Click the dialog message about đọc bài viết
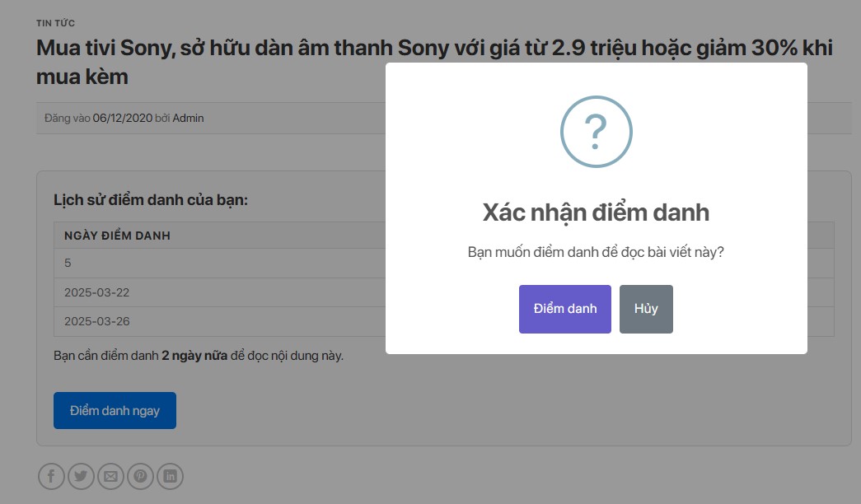 point(596,252)
